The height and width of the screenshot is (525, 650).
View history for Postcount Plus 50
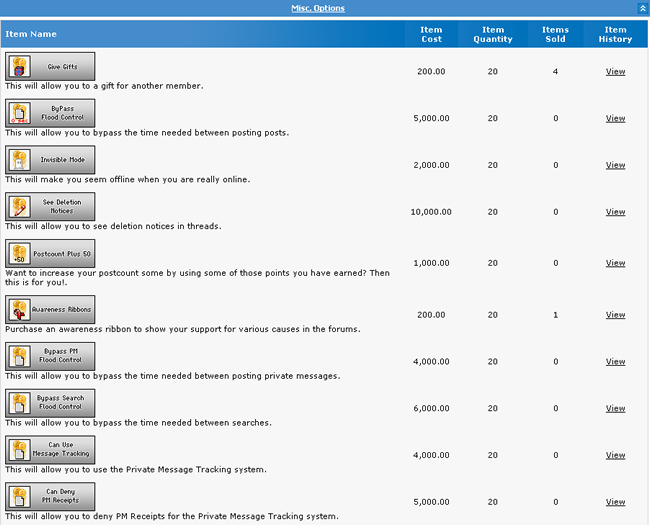615,263
